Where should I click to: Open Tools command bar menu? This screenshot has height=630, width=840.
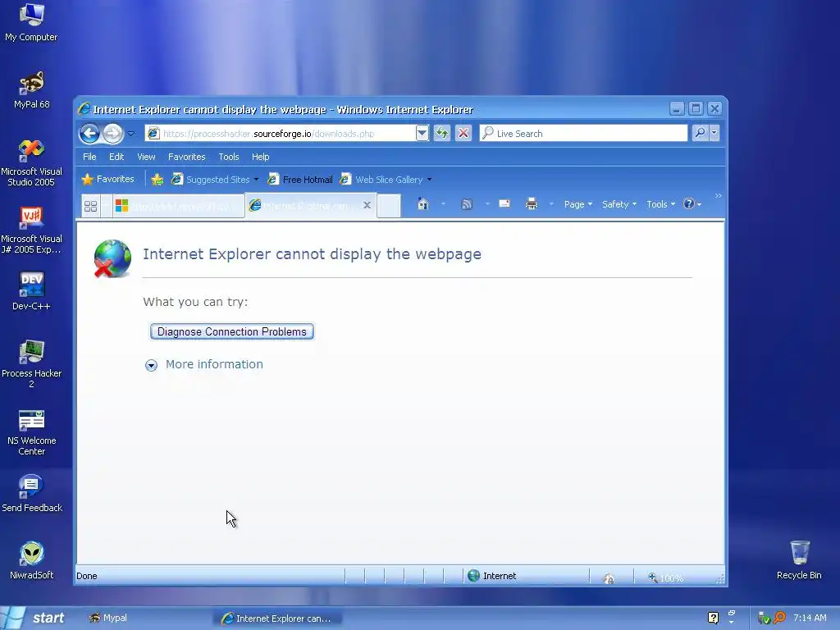pos(660,204)
